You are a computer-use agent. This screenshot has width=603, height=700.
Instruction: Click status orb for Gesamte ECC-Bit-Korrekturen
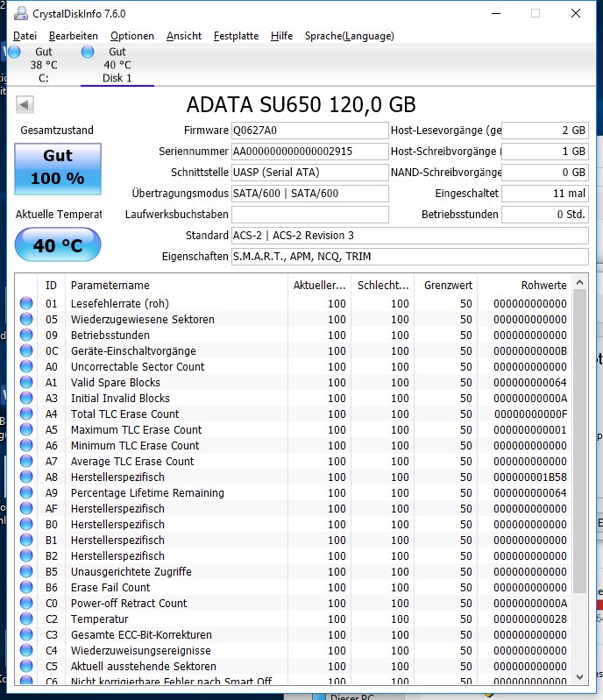pos(26,634)
